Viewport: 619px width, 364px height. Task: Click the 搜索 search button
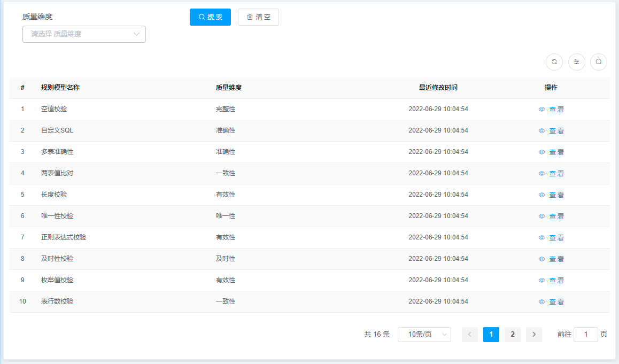pyautogui.click(x=210, y=17)
